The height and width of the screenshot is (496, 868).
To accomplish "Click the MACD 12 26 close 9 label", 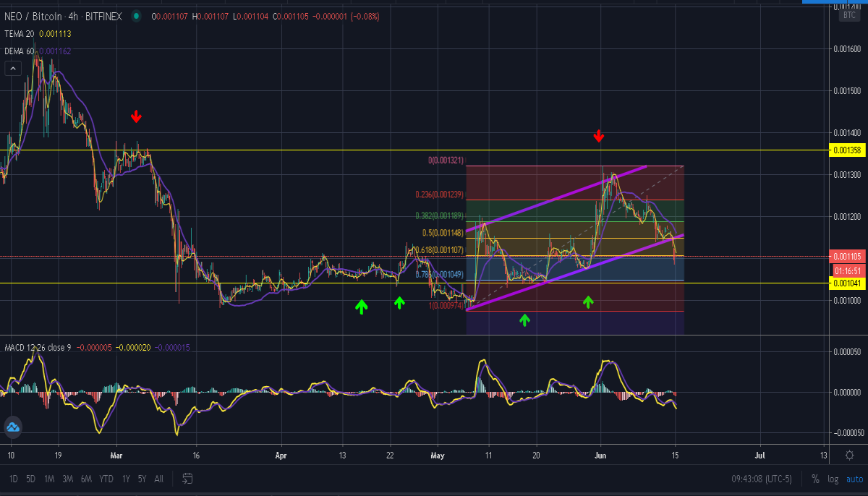I will pos(39,346).
